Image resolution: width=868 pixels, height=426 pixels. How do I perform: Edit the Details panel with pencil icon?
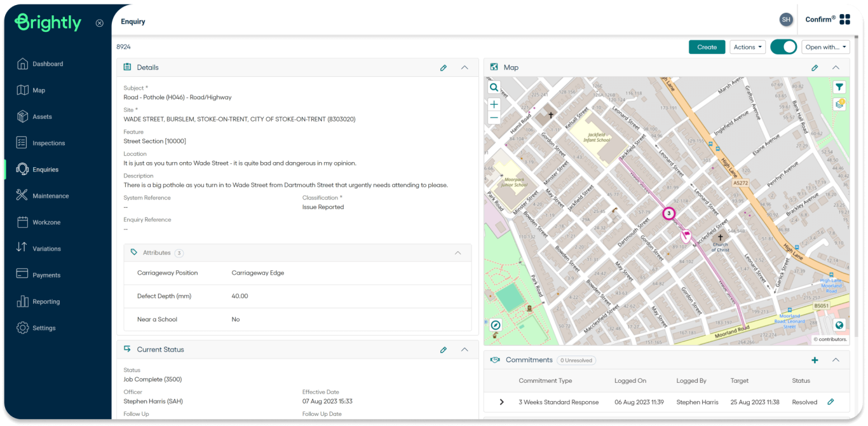coord(444,67)
